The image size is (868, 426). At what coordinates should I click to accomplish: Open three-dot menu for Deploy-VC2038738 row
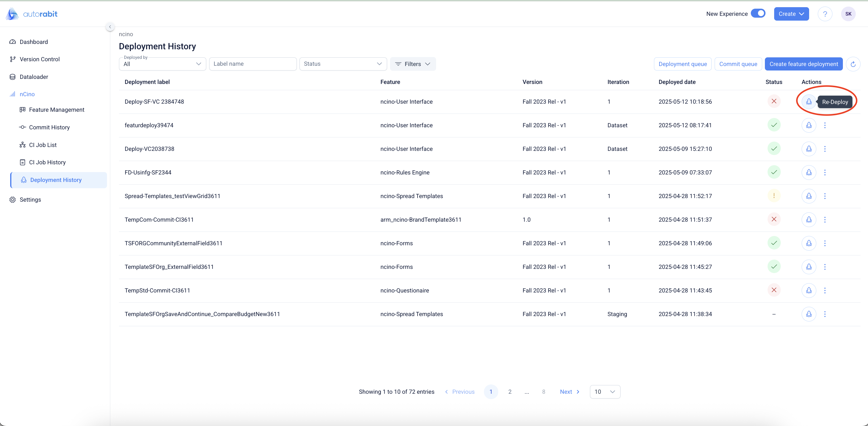pos(825,149)
